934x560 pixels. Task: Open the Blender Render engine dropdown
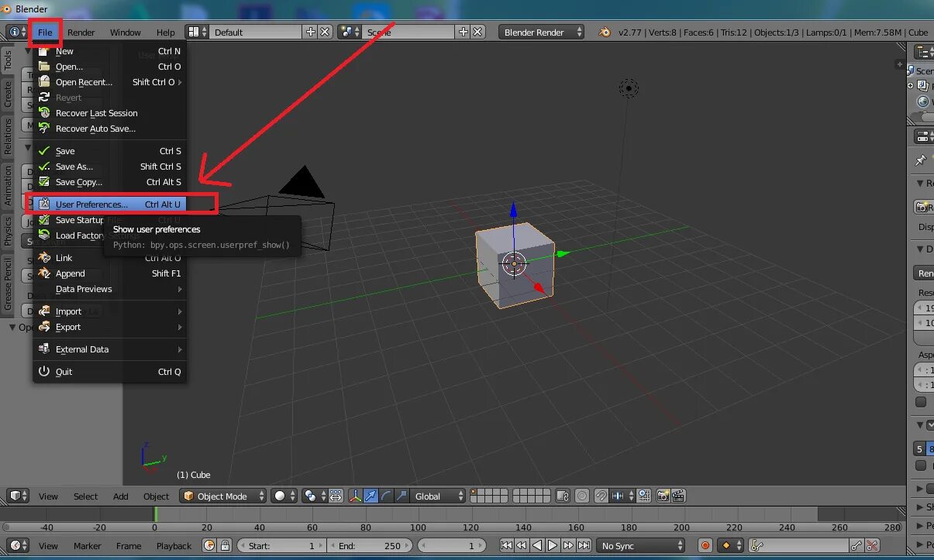(x=543, y=32)
